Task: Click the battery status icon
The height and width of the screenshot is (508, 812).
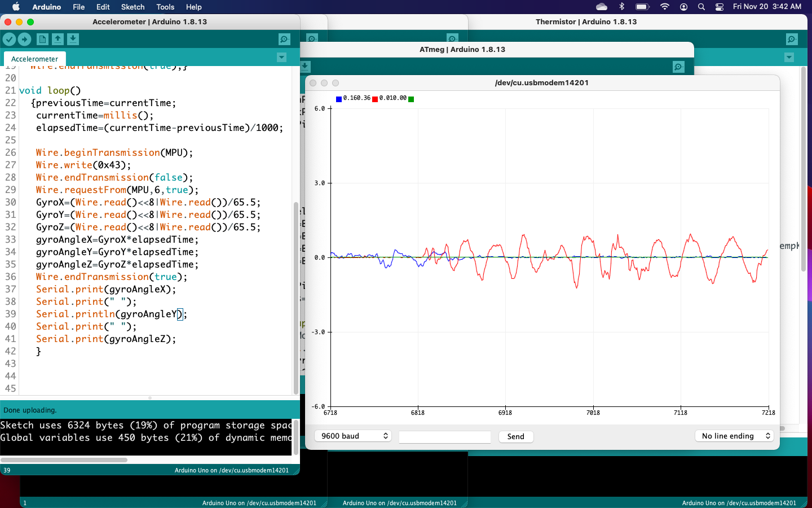Action: pos(642,7)
